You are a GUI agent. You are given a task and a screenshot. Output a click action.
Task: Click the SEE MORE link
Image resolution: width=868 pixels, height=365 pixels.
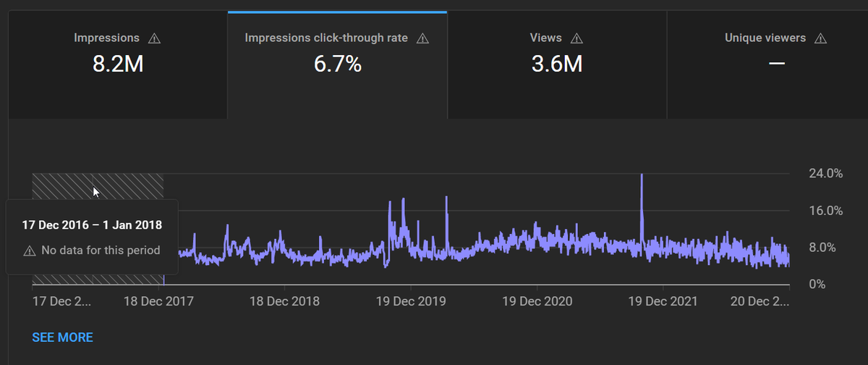point(62,337)
